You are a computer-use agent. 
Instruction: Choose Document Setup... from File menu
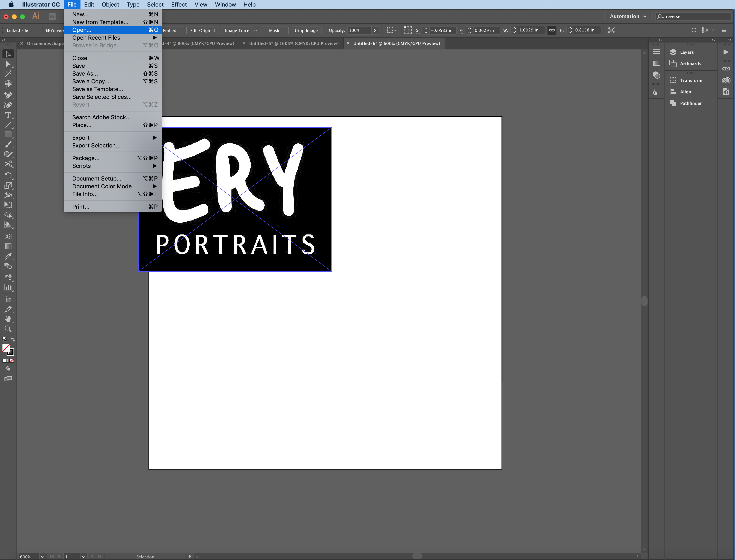point(113,179)
